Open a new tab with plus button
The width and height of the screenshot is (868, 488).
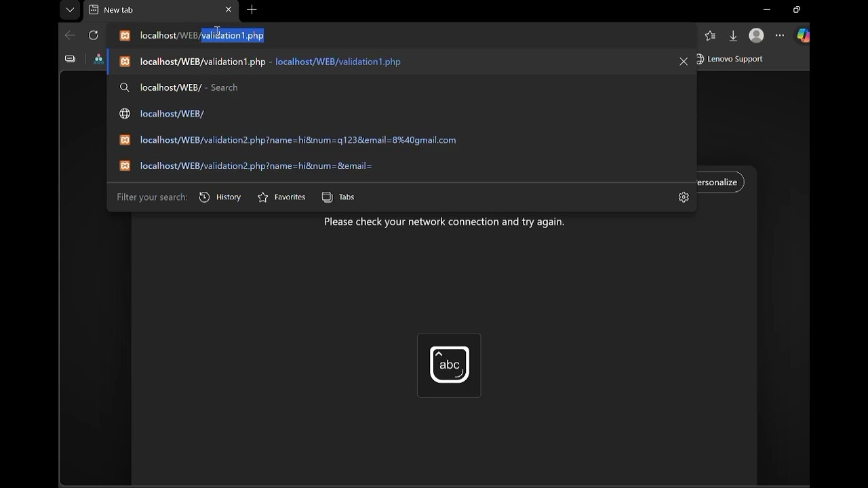252,9
